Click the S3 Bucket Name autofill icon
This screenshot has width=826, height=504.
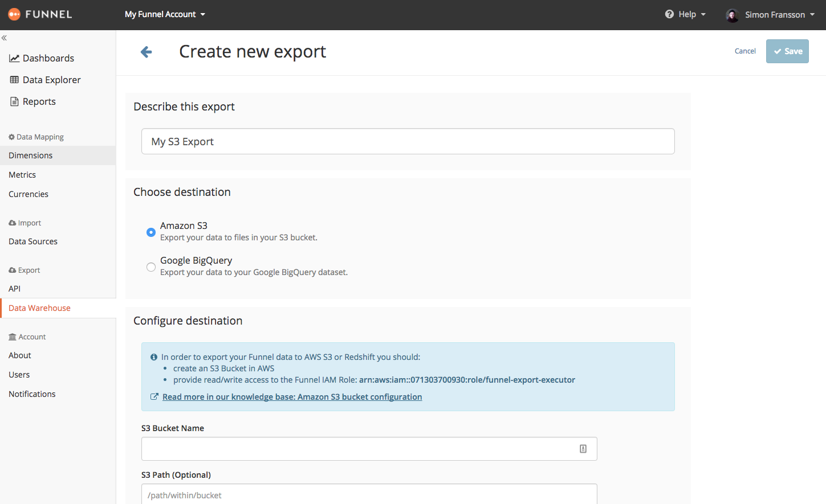tap(583, 449)
